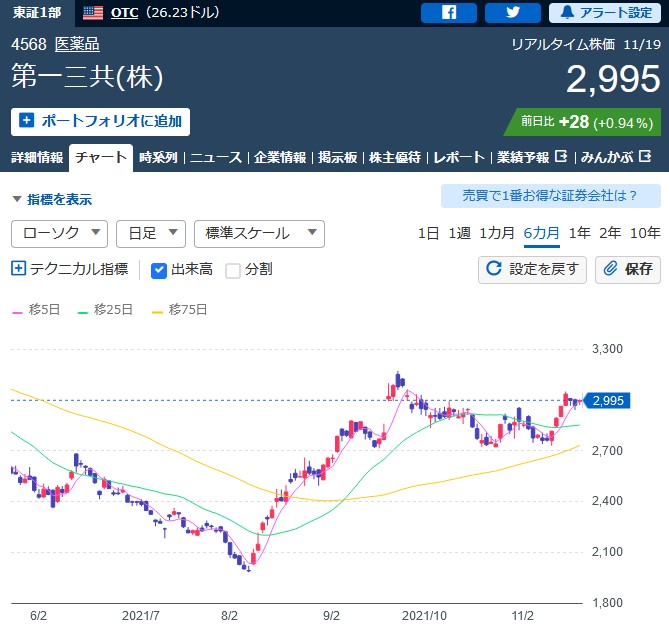This screenshot has height=635, width=669.
Task: Uncheck the 出来高 volume checkbox
Action: (159, 270)
